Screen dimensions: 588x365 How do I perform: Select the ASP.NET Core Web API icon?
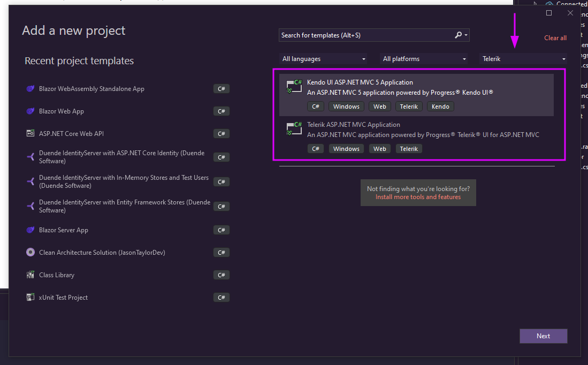pos(30,134)
